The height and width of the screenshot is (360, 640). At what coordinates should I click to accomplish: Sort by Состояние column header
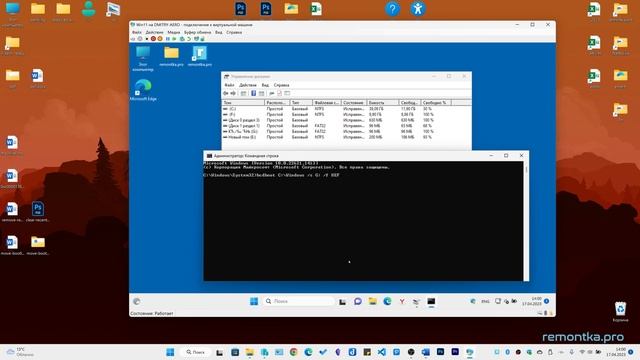tap(354, 103)
